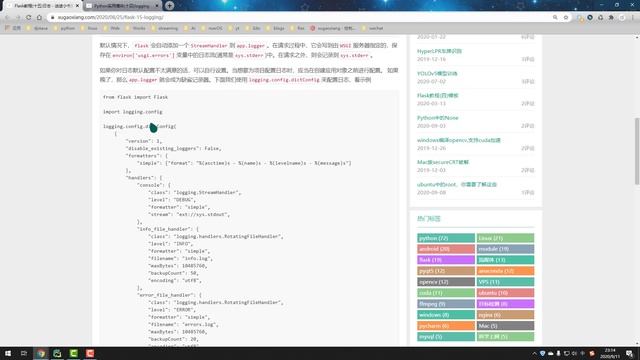Open the blogs bookmarks folder
640x360 pixels.
coord(276,28)
